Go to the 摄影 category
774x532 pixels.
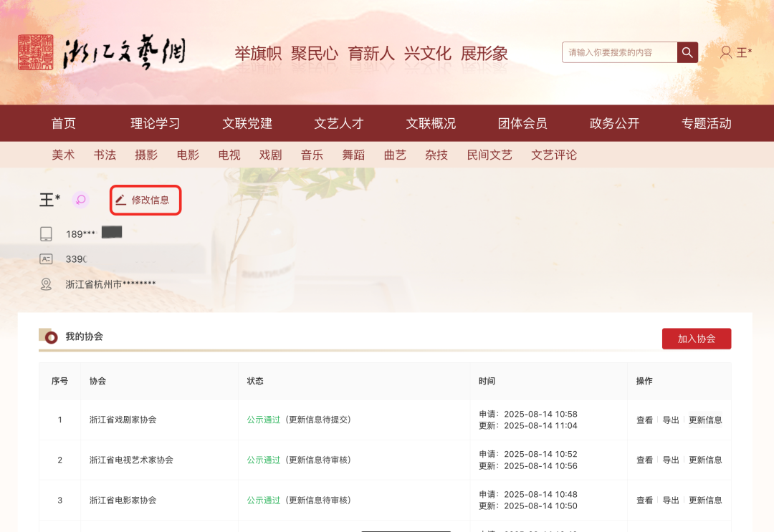coord(146,155)
